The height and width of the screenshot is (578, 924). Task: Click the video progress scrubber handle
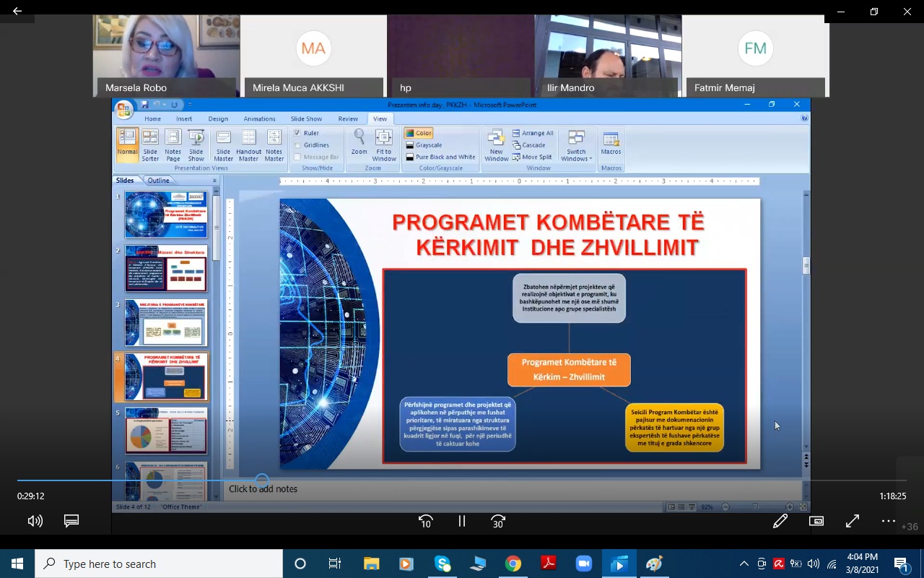(262, 480)
